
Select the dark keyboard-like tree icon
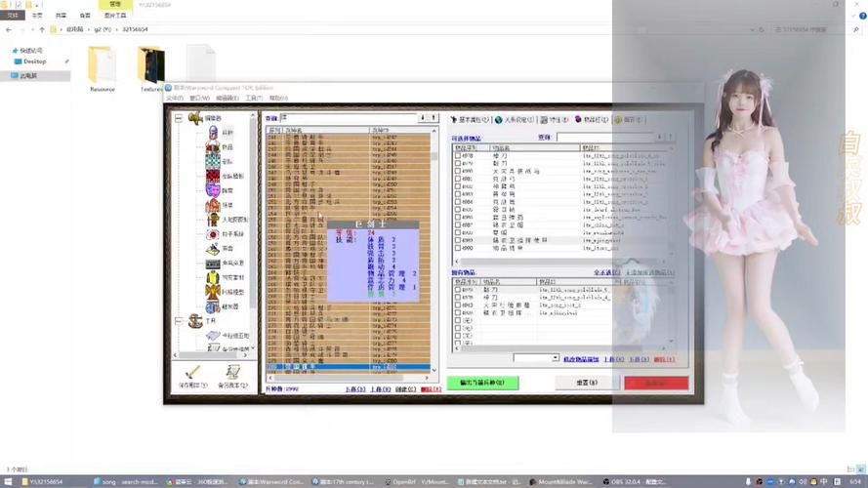point(213,263)
